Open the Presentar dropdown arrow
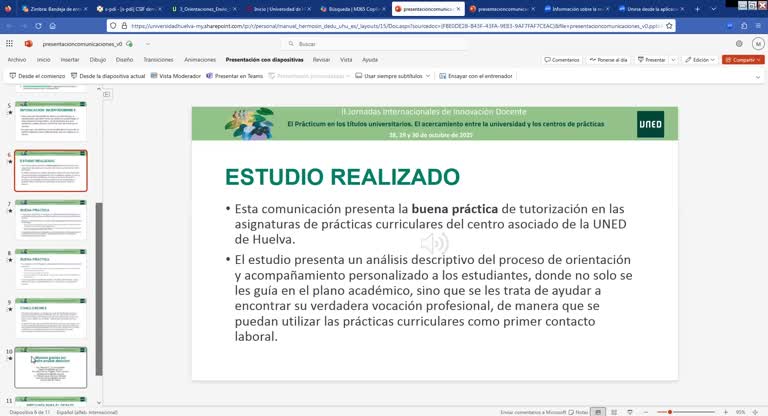The width and height of the screenshot is (768, 416). (673, 60)
